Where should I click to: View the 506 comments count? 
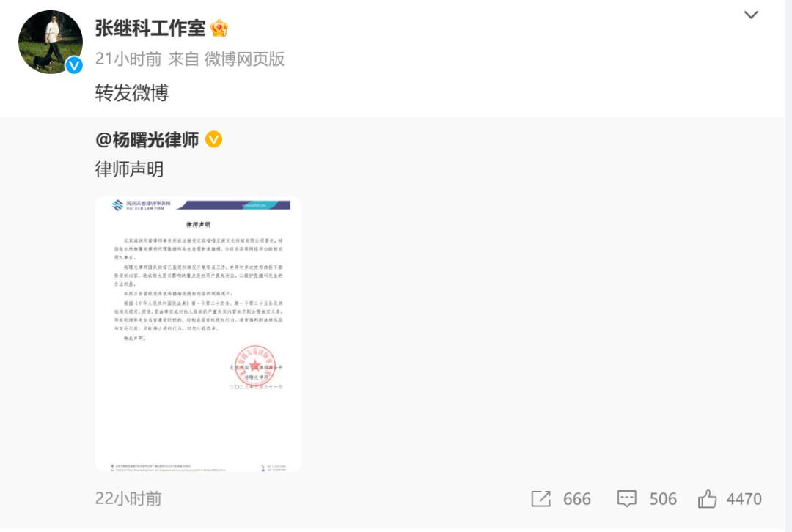663,499
